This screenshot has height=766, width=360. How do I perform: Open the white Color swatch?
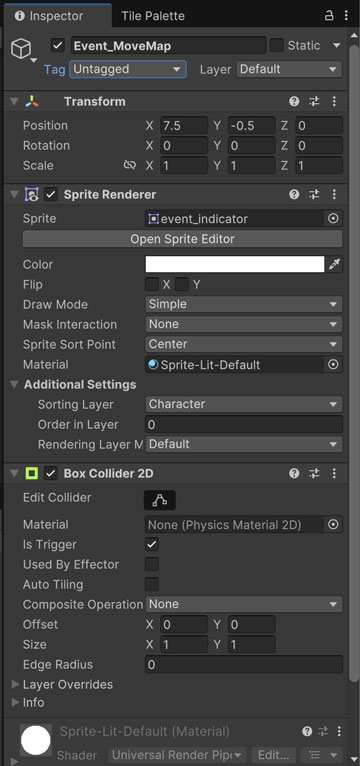coord(235,264)
